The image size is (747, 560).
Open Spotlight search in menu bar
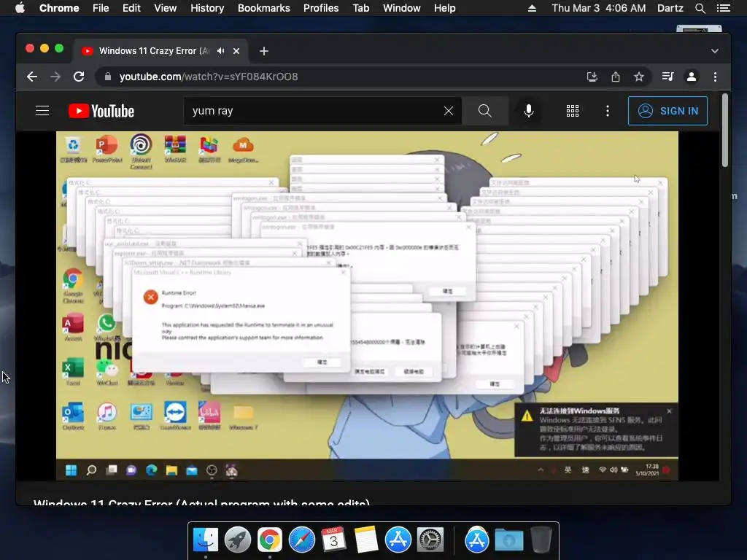(x=700, y=8)
